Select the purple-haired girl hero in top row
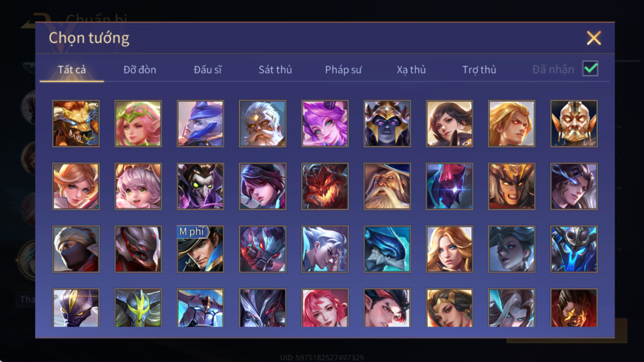This screenshot has height=362, width=644. 325,124
